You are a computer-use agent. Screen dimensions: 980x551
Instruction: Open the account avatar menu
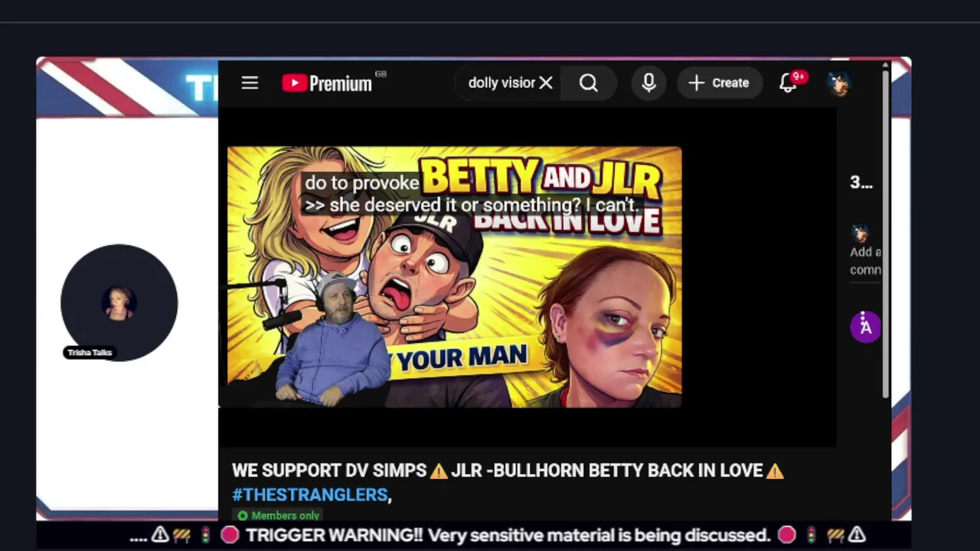click(840, 83)
